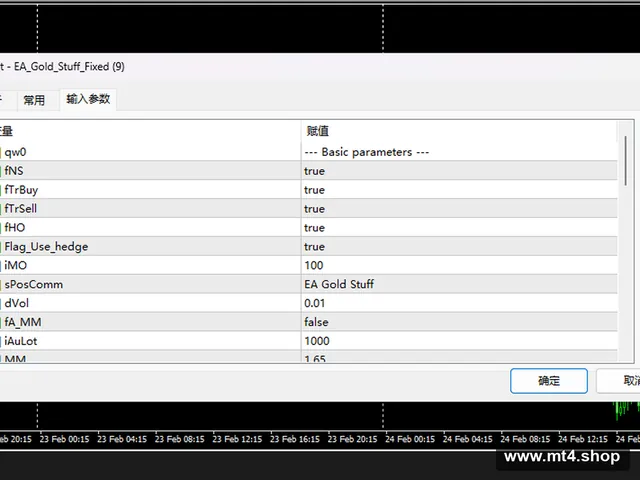Switch to the 常用 tab
This screenshot has height=480, width=640.
[x=34, y=100]
